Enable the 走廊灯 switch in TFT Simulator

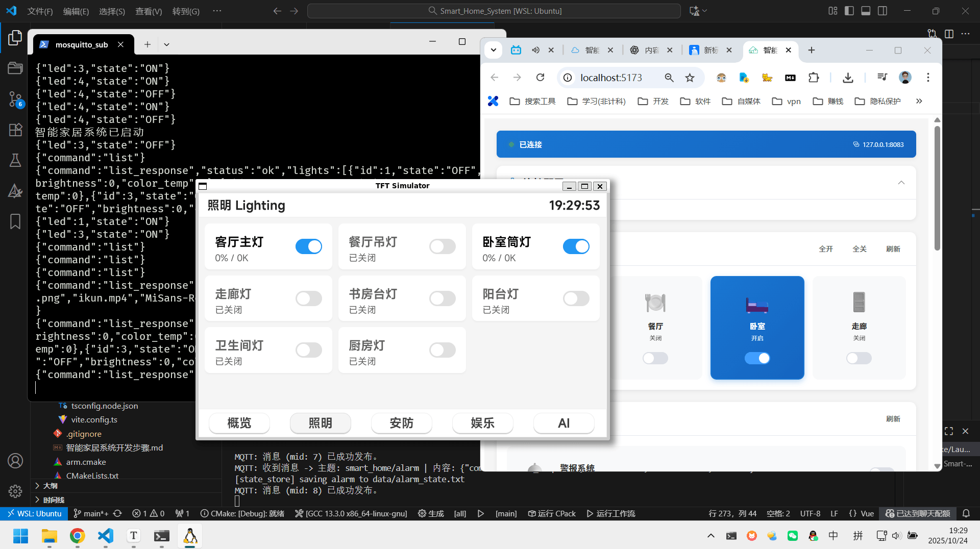tap(309, 298)
